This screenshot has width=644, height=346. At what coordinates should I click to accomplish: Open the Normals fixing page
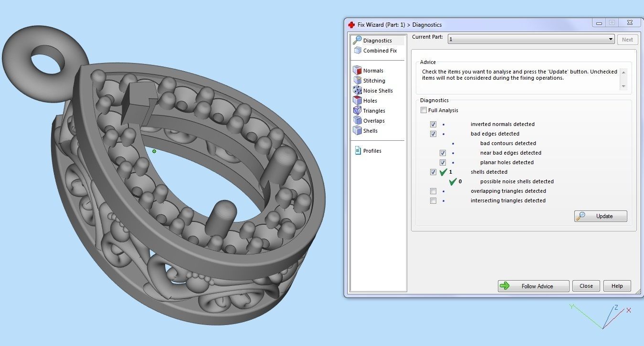pos(368,71)
